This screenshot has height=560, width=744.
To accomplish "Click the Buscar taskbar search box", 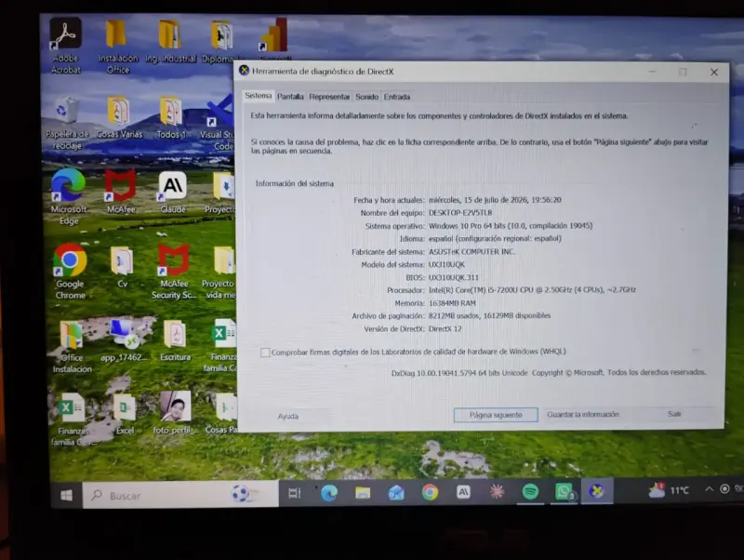I will pos(180,495).
